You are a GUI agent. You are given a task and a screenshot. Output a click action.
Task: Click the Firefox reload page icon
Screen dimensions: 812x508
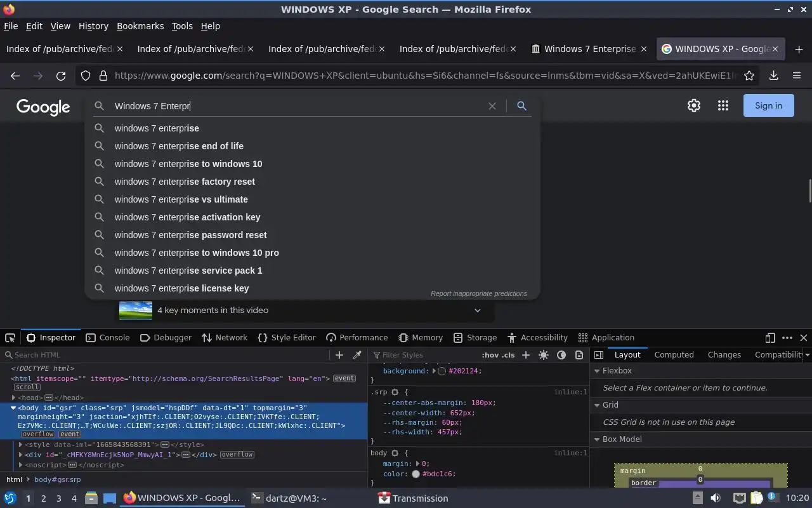[61, 76]
